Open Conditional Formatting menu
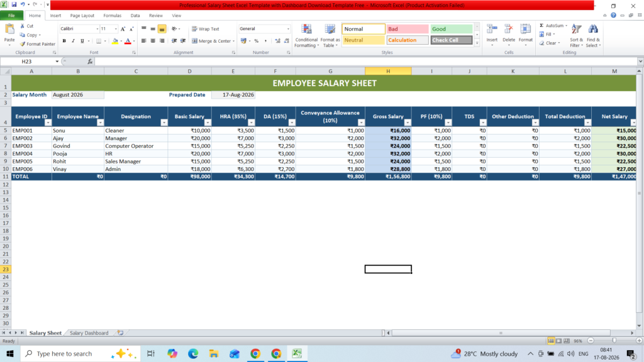 pos(306,36)
